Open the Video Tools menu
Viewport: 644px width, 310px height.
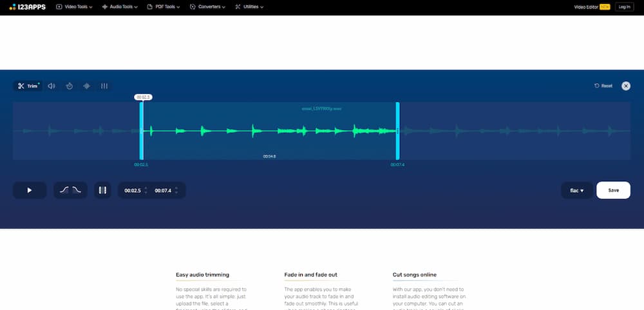[74, 6]
